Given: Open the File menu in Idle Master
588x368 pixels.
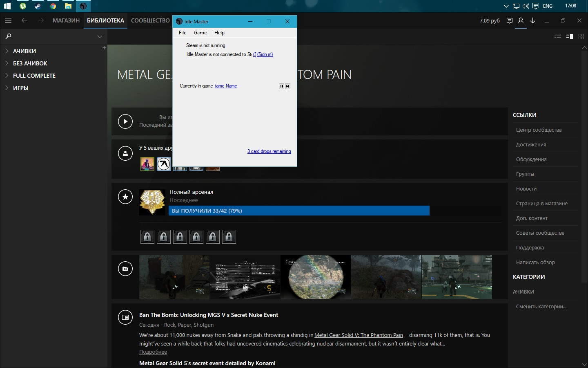Looking at the screenshot, I should [x=183, y=33].
